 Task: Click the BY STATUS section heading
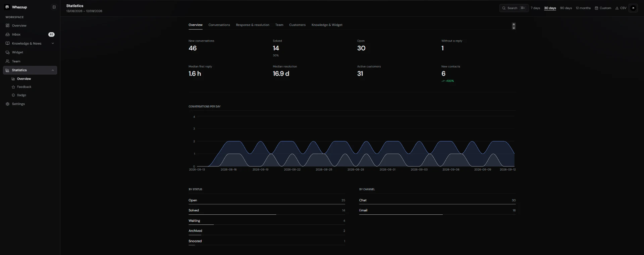(195, 190)
